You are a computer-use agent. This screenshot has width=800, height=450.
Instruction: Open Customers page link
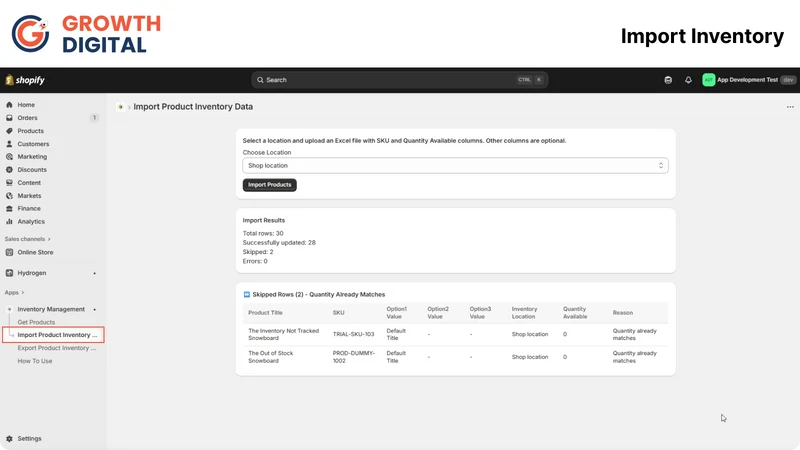[x=33, y=144]
